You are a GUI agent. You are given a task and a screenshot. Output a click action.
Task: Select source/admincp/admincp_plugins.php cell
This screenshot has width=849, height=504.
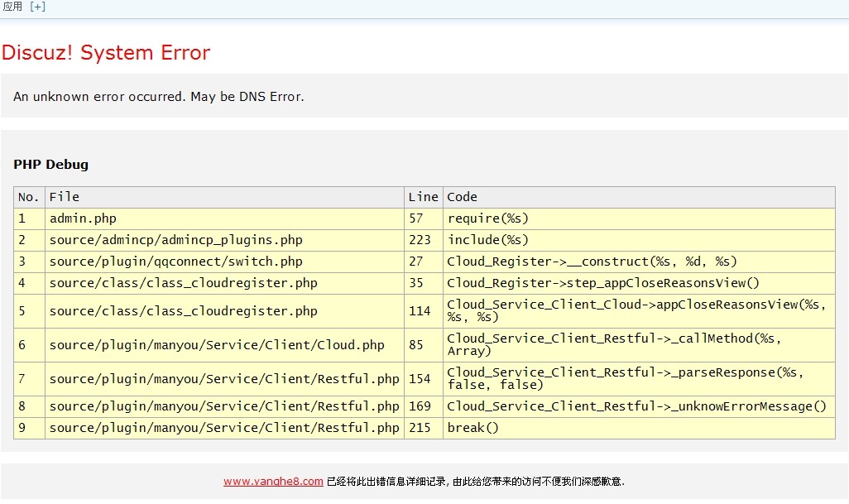224,240
